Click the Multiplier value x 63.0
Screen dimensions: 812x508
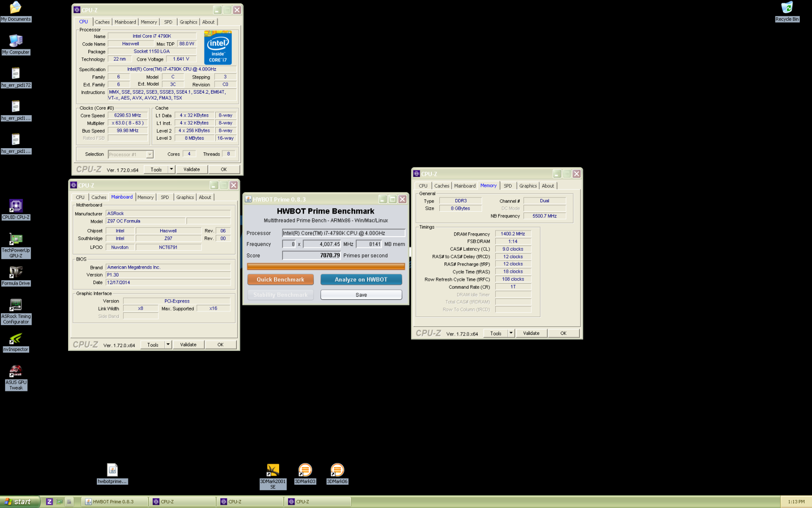point(128,123)
